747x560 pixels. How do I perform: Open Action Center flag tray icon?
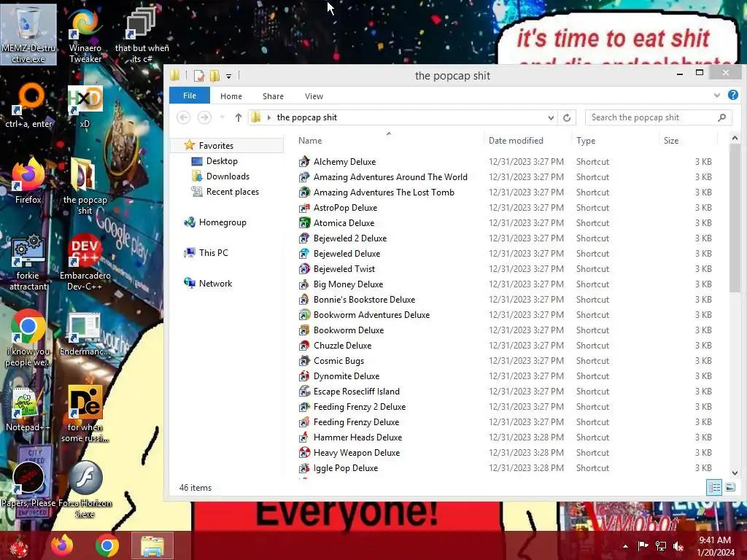[x=643, y=546]
